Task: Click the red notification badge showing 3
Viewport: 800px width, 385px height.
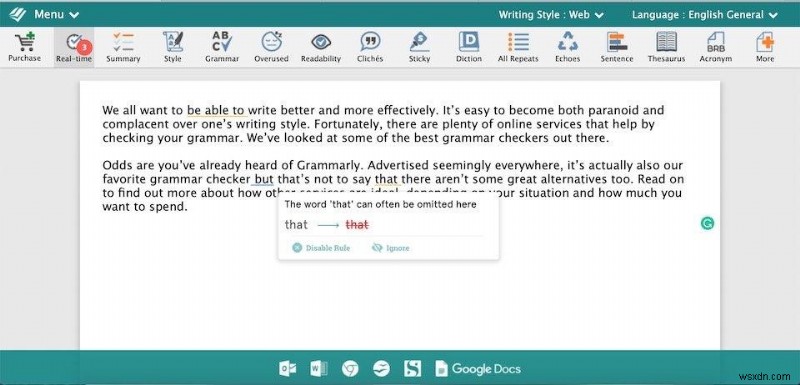Action: click(85, 47)
